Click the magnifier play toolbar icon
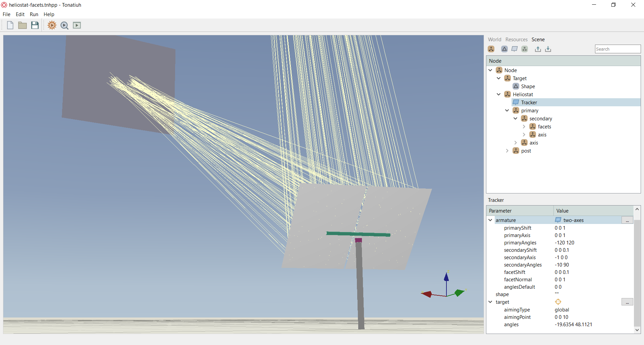 pyautogui.click(x=64, y=25)
